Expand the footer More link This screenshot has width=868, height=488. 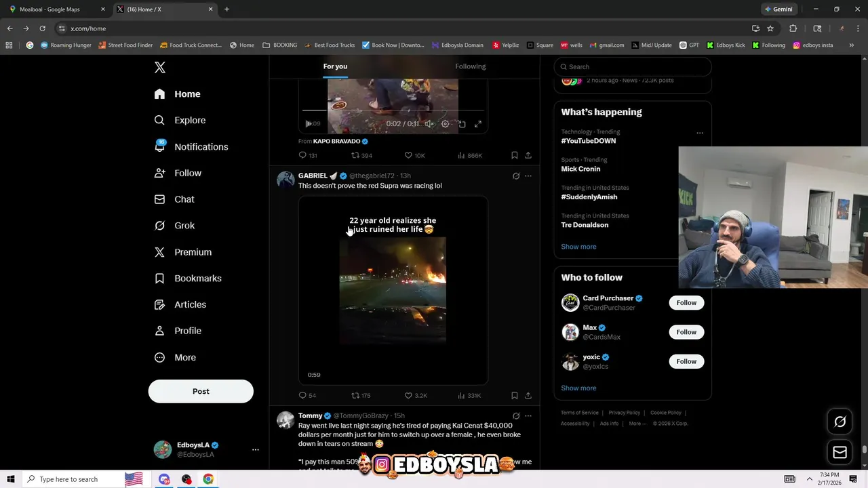click(x=637, y=424)
